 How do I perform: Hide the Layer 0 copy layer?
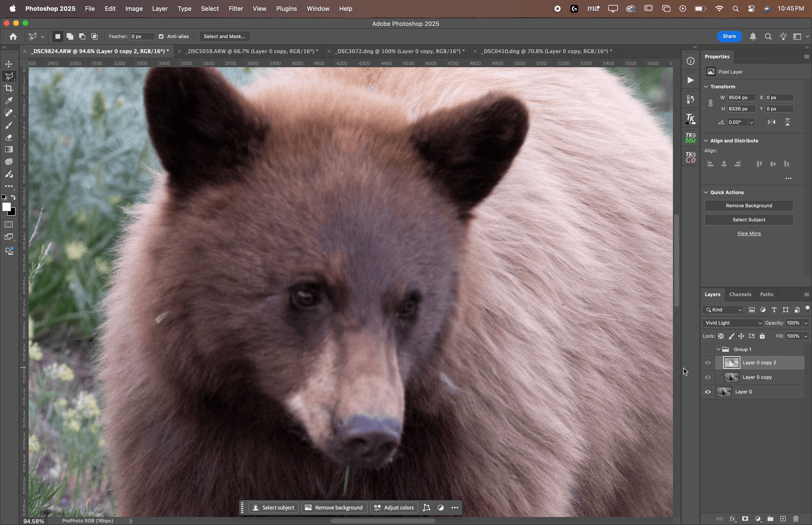point(708,377)
